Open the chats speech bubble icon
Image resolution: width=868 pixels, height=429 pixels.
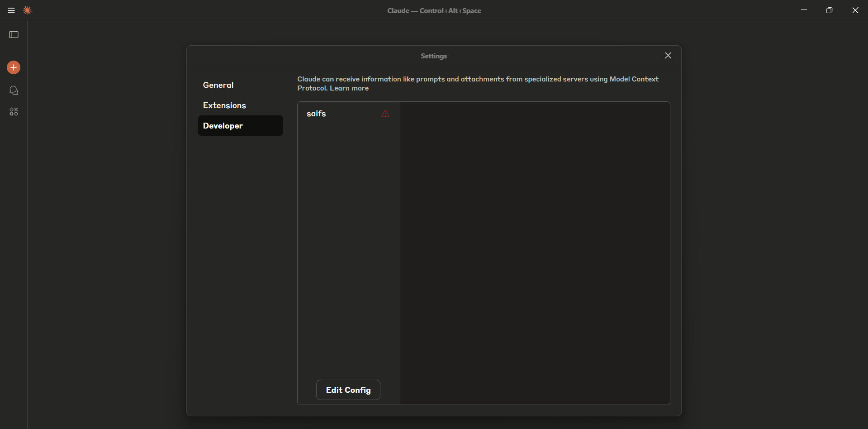pyautogui.click(x=14, y=91)
